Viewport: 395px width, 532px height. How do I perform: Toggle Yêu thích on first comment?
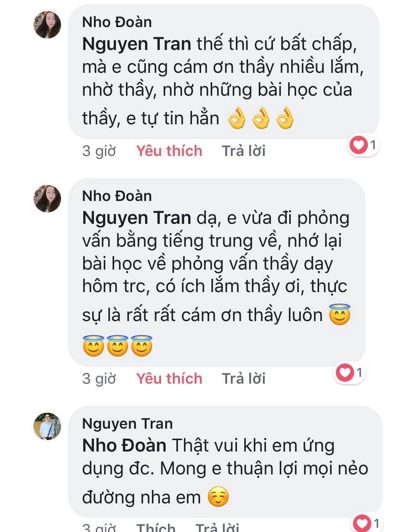169,151
